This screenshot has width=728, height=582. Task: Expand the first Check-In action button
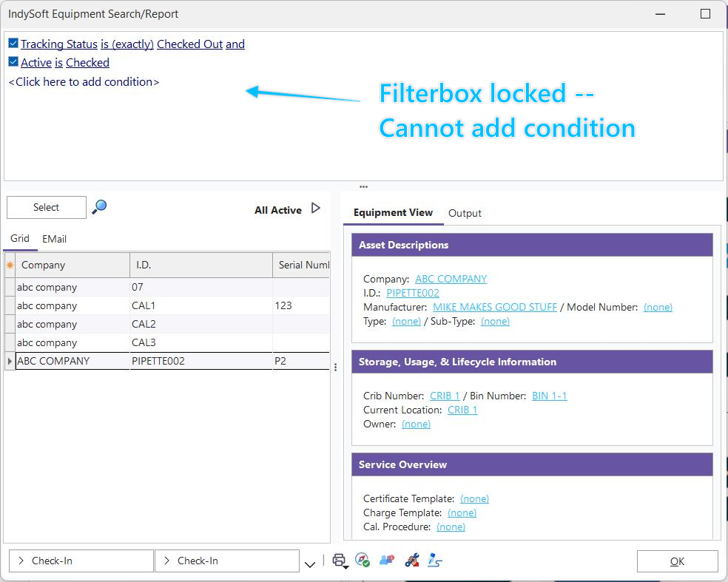tap(80, 561)
